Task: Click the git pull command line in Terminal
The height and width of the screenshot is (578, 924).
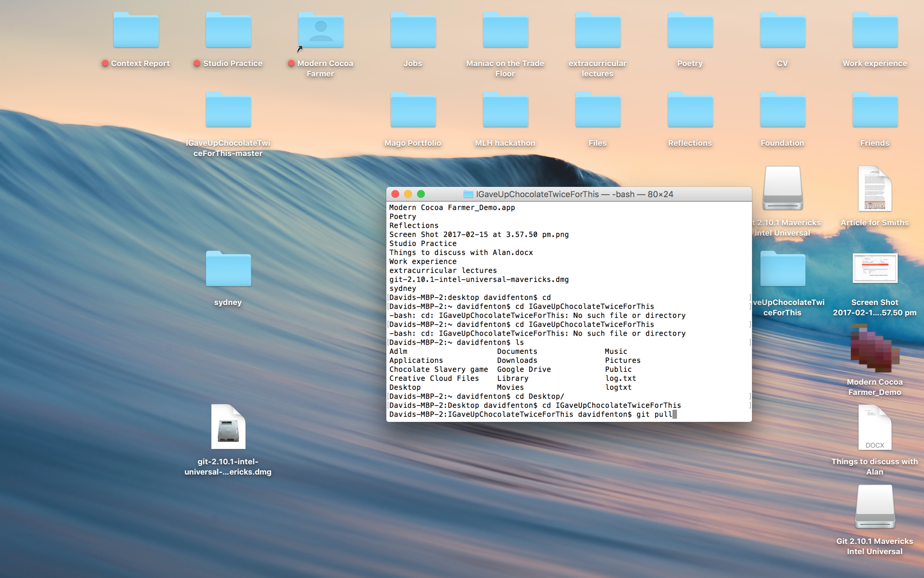Action: pos(654,415)
